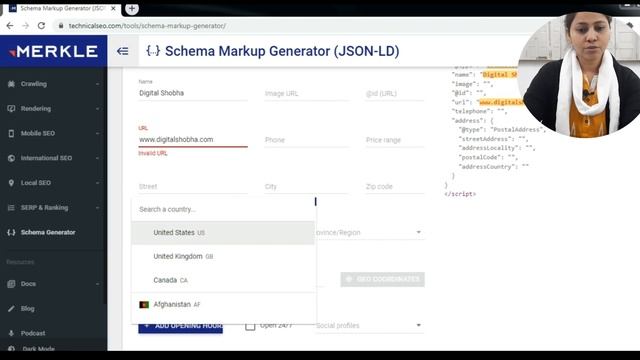Expand the International SEO menu chevron
The image size is (640, 360).
pos(98,158)
